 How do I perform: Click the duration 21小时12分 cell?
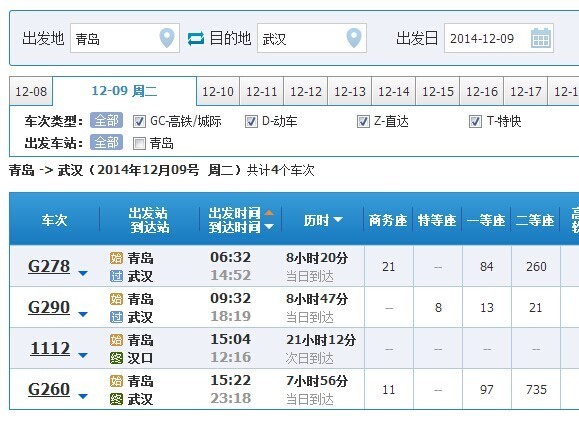point(321,340)
